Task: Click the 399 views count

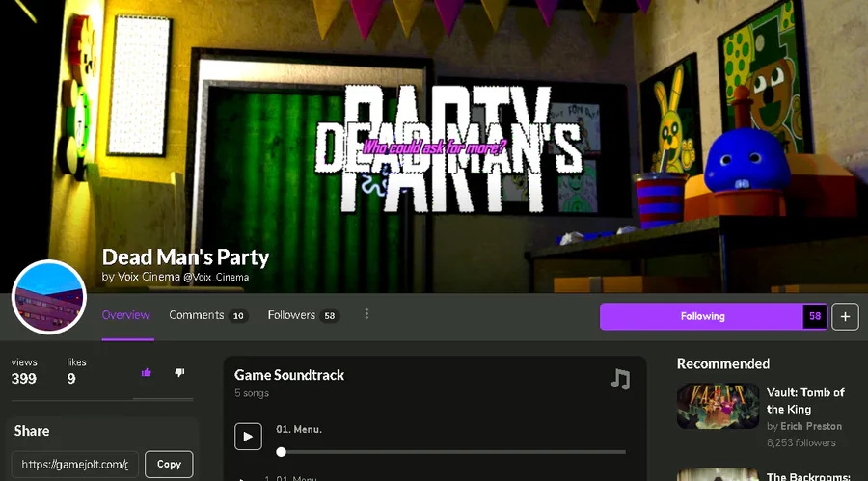Action: click(24, 379)
